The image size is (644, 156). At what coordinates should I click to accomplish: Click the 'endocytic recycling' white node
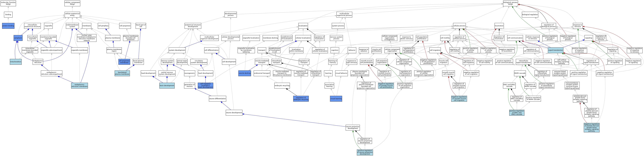click(x=282, y=86)
